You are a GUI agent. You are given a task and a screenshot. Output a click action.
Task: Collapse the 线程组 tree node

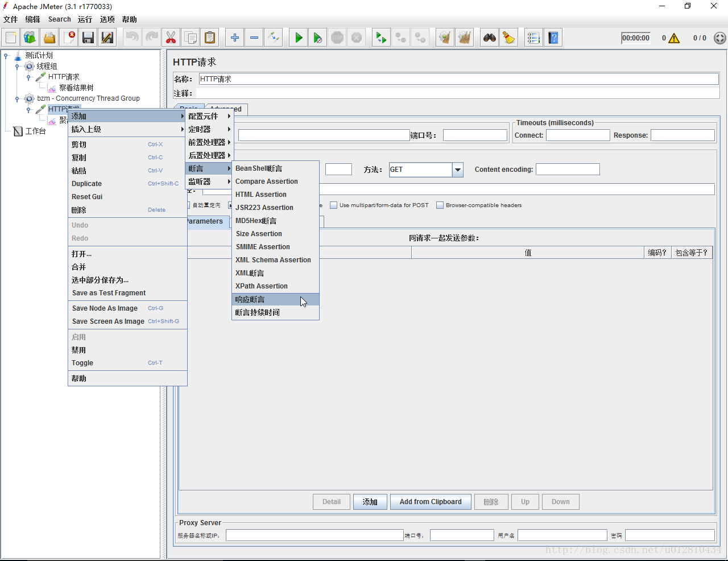coord(17,66)
